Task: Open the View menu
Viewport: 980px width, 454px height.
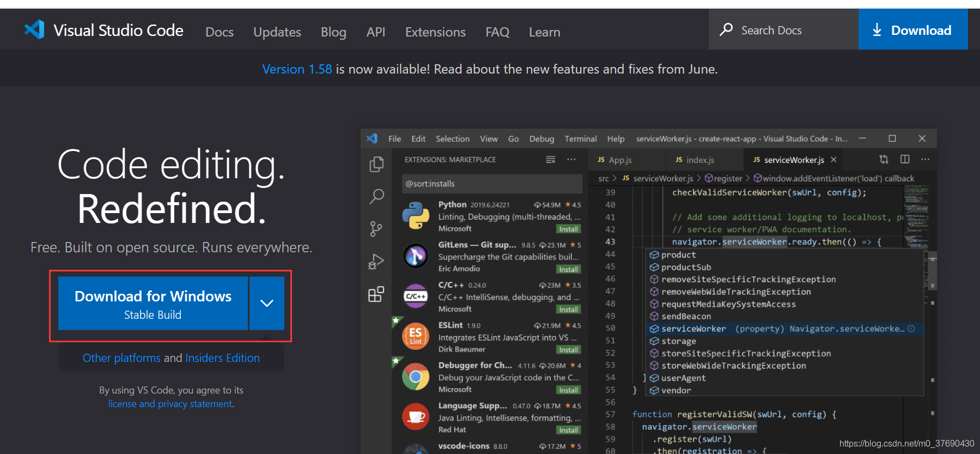Action: point(489,139)
